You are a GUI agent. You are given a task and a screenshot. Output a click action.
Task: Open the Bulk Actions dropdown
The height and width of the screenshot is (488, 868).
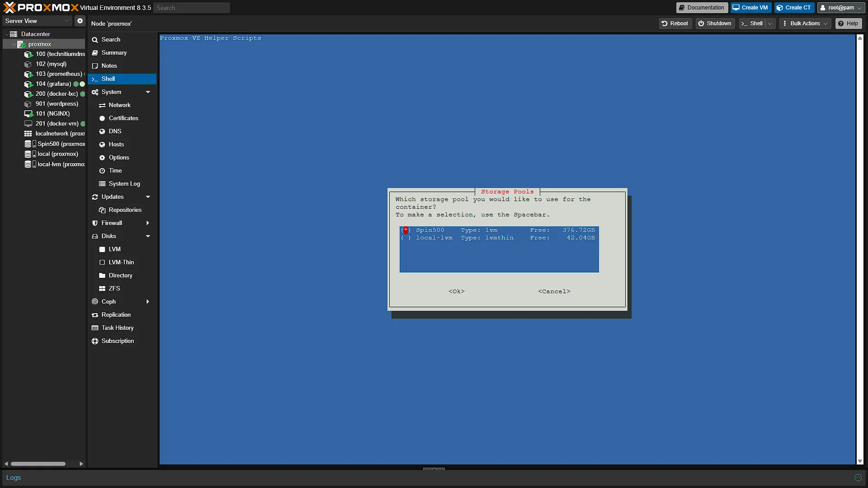[x=805, y=23]
